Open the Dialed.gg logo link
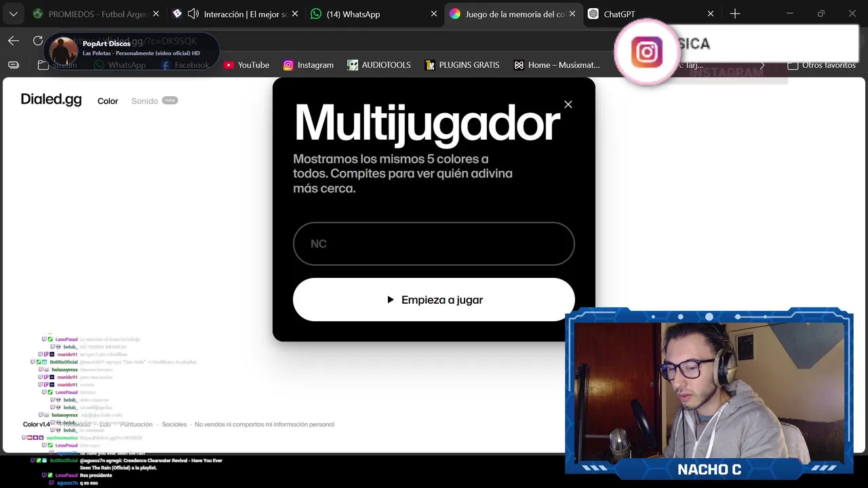Viewport: 868px width, 488px height. (x=51, y=100)
